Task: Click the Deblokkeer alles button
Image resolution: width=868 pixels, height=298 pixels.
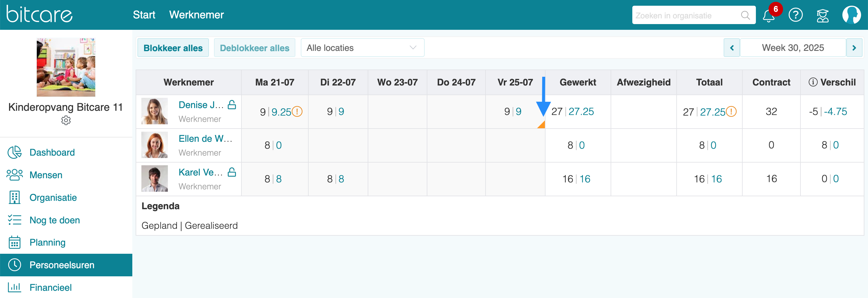Action: point(254,48)
